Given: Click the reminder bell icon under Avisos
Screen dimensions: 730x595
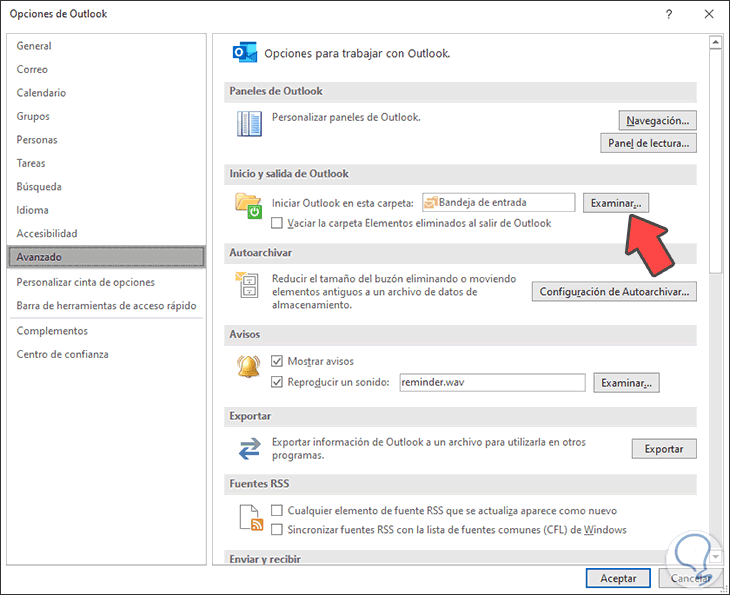Looking at the screenshot, I should pyautogui.click(x=248, y=366).
